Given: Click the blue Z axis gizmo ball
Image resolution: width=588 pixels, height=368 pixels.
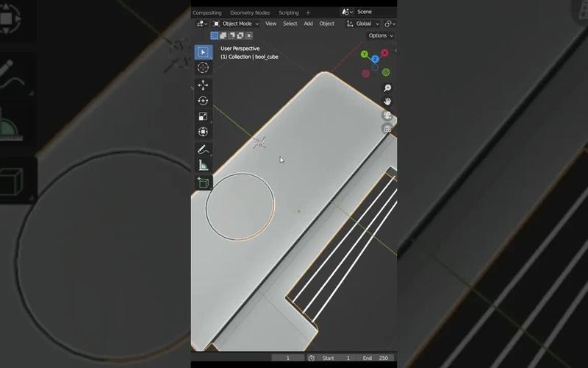Looking at the screenshot, I should pos(375,59).
